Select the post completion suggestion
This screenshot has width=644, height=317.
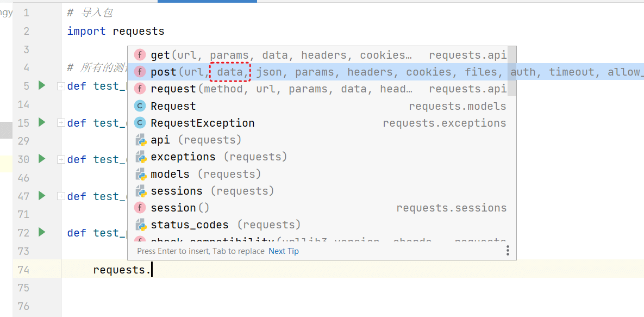164,72
